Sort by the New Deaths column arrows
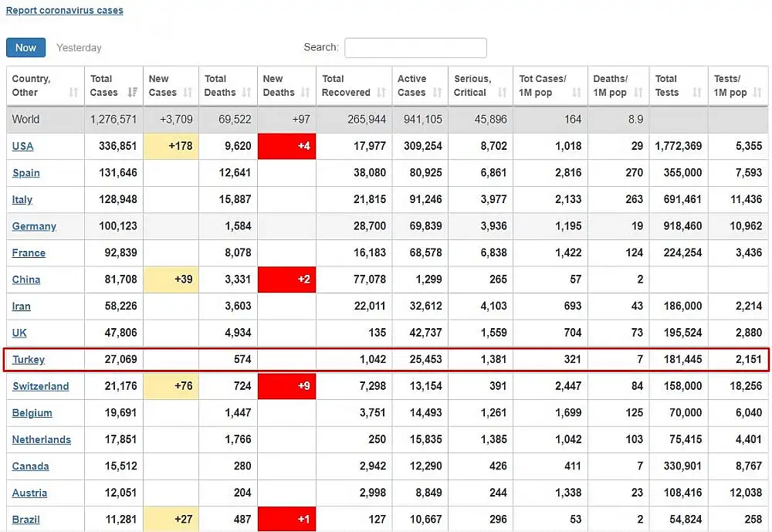This screenshot has width=772, height=532. tap(305, 92)
